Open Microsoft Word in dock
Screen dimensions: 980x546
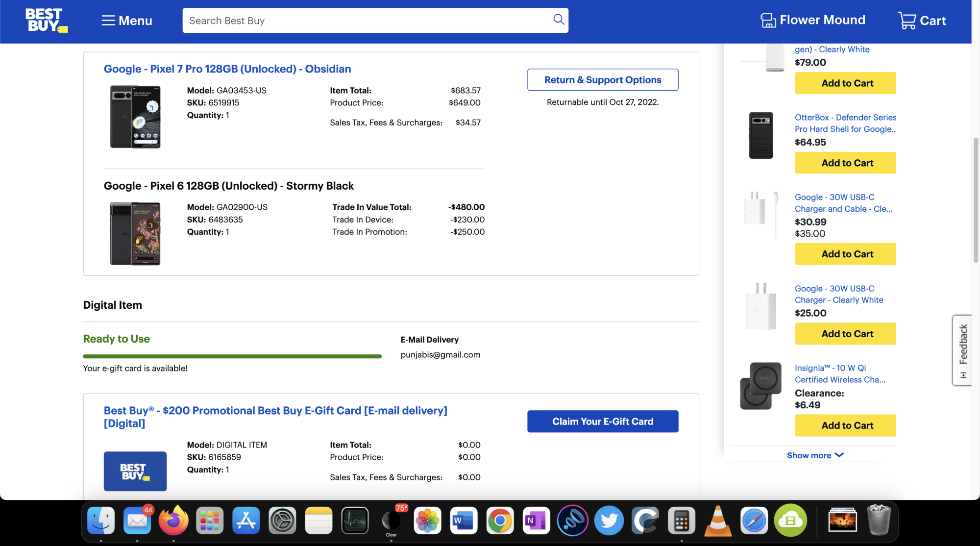click(x=464, y=521)
